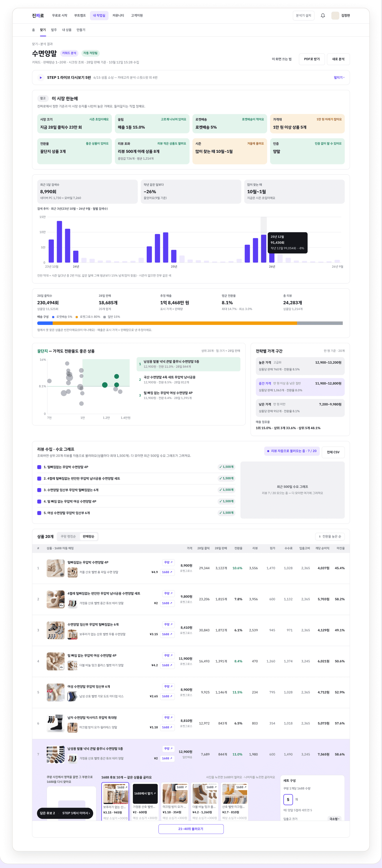Select 남성용 발볼 넉넉 큰발 꿀단지 item
Image resolution: width=382 pixels, height=868 pixels.
(188, 364)
